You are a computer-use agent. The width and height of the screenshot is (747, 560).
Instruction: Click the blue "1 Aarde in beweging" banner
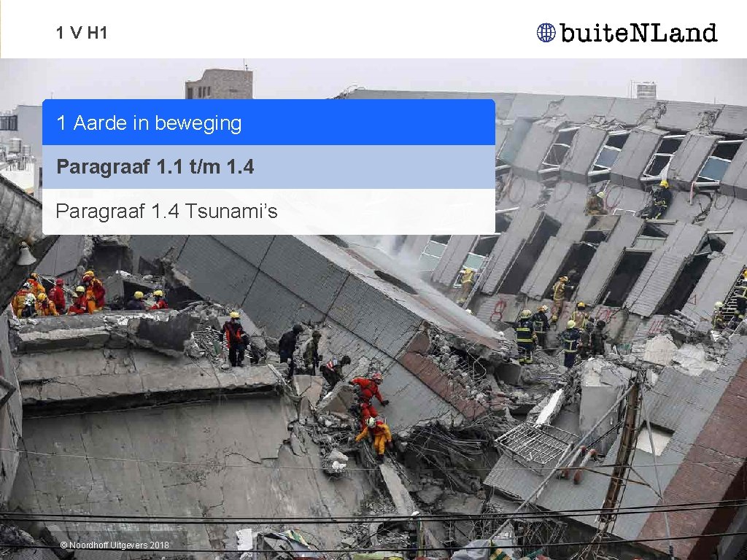[x=268, y=122]
